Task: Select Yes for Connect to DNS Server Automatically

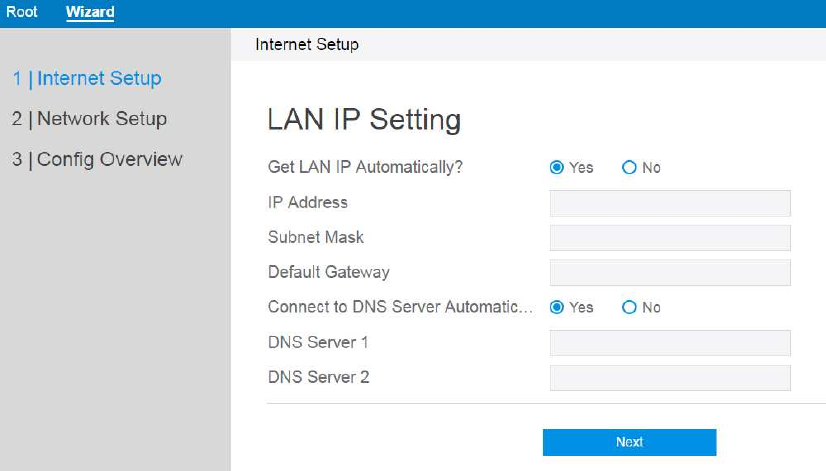Action: [557, 308]
